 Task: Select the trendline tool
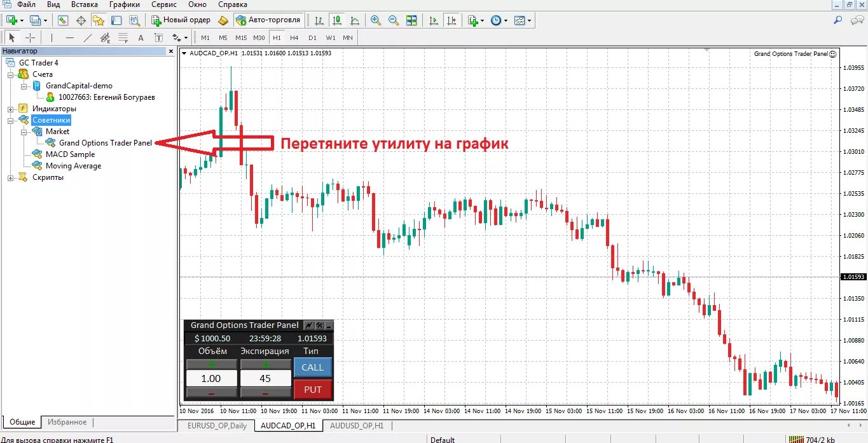point(88,37)
